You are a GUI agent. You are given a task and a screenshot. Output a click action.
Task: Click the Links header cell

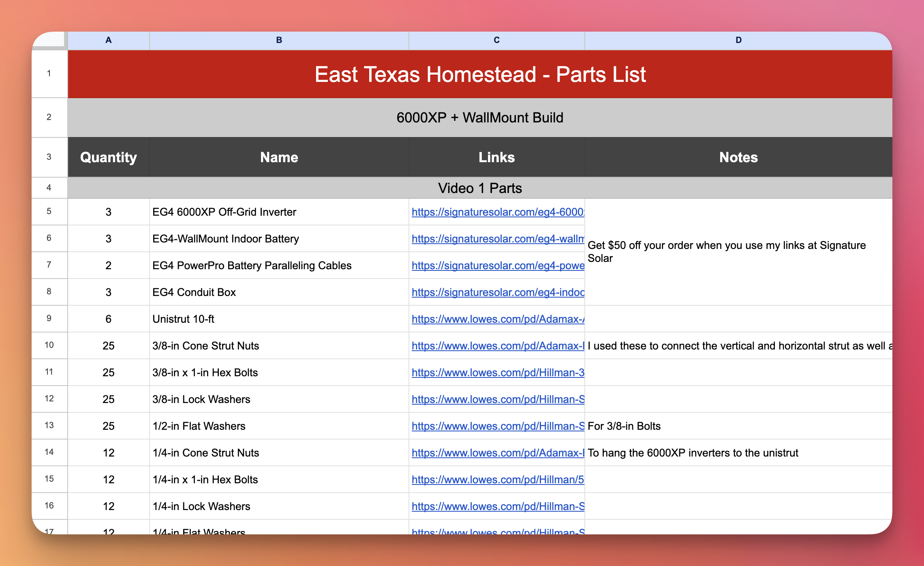coord(497,157)
